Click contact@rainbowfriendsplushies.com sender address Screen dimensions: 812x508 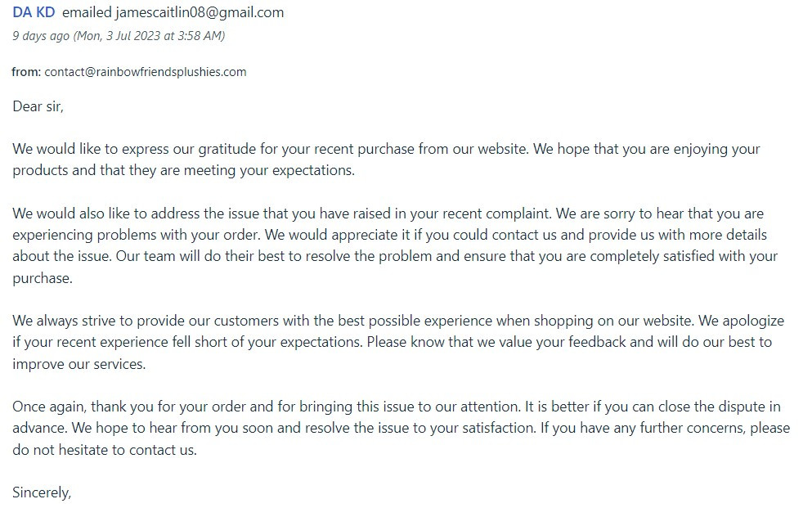coord(146,72)
